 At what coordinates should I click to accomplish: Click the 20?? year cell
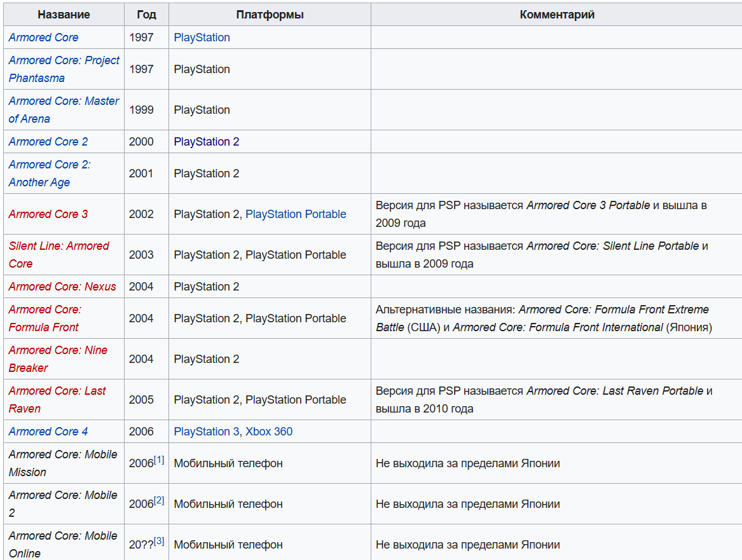[x=147, y=544]
